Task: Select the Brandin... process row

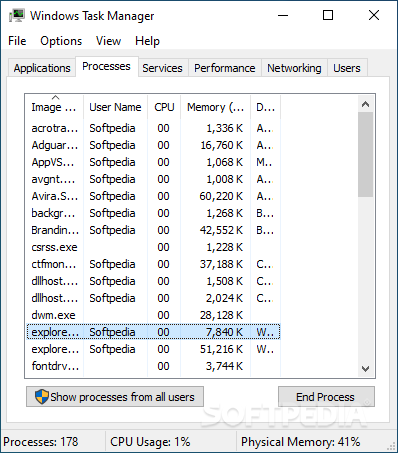Action: click(153, 230)
